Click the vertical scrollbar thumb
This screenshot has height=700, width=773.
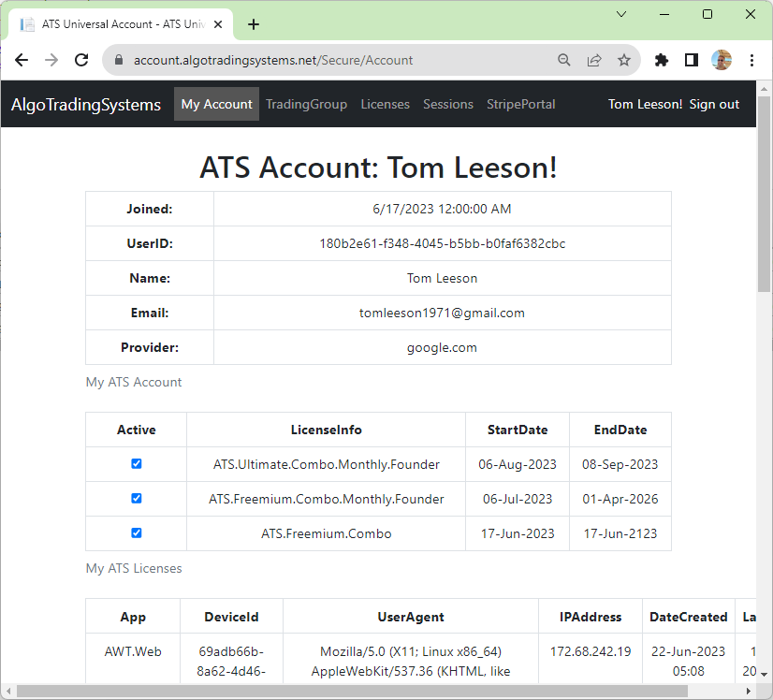click(x=765, y=194)
